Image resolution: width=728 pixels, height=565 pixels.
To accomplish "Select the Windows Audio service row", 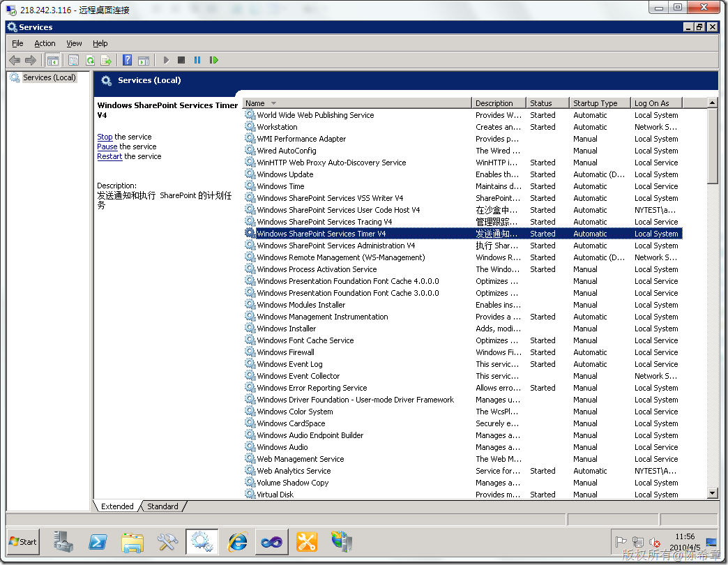I will click(463, 447).
